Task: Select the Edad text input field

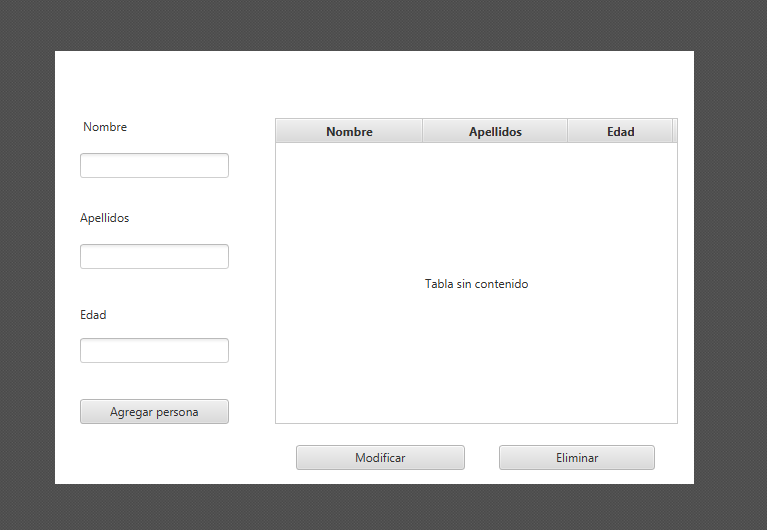Action: click(x=154, y=350)
